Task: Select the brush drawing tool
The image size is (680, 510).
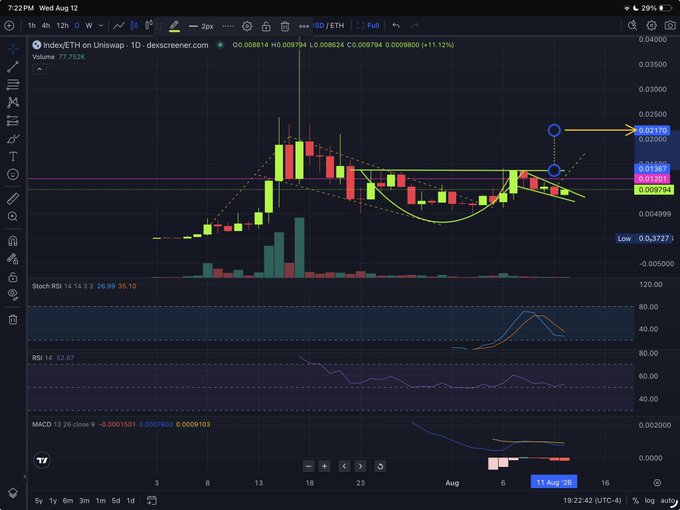Action: coord(13,139)
